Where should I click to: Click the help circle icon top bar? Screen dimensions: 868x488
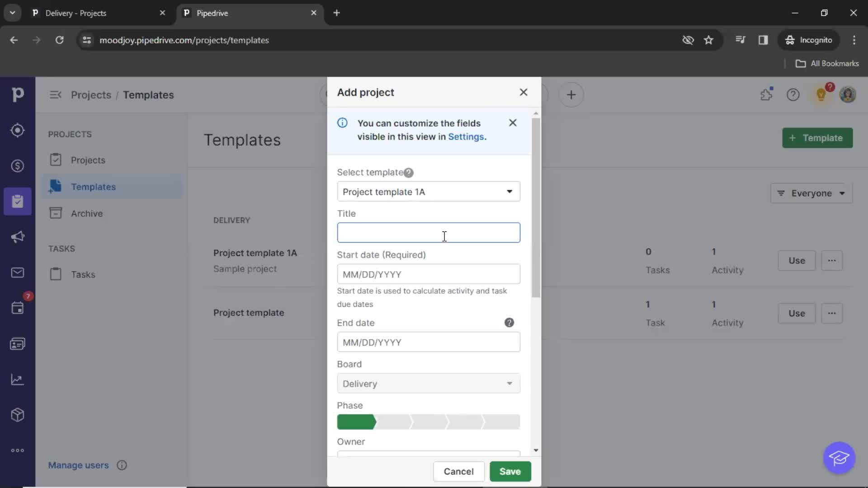pos(793,95)
